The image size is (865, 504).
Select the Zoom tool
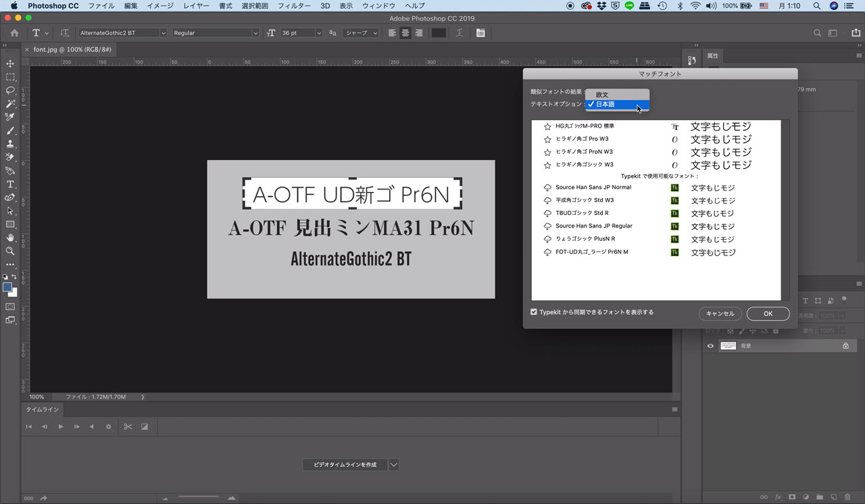click(10, 251)
